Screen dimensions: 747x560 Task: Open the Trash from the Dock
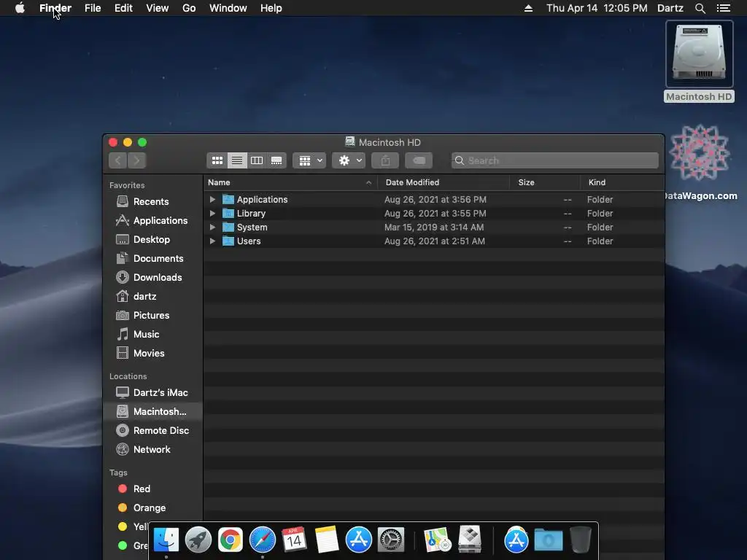click(x=580, y=540)
